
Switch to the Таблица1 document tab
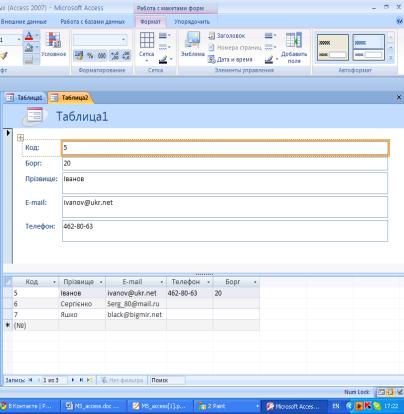(x=25, y=97)
